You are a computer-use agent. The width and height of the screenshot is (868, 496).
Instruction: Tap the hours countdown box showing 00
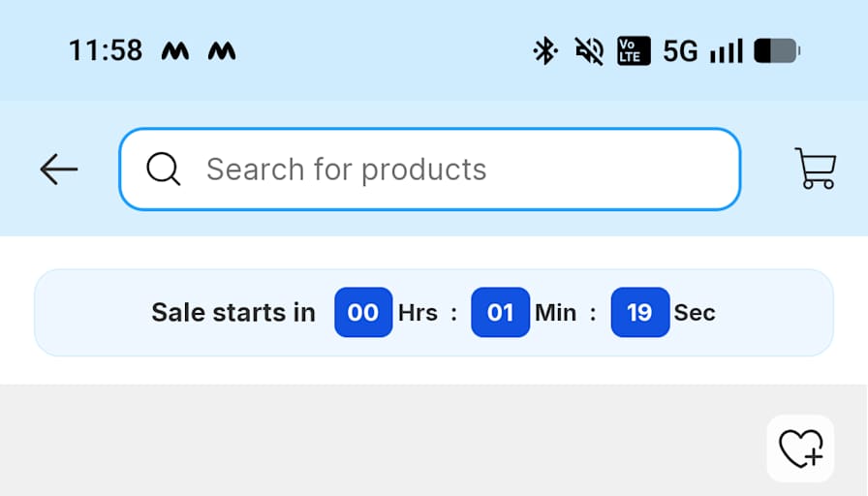[x=363, y=312]
